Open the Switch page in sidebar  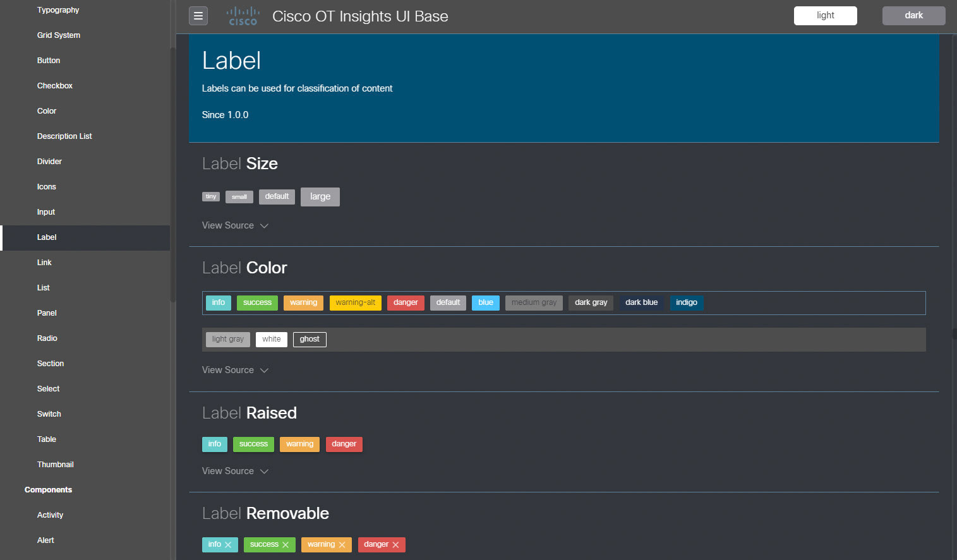pos(49,414)
